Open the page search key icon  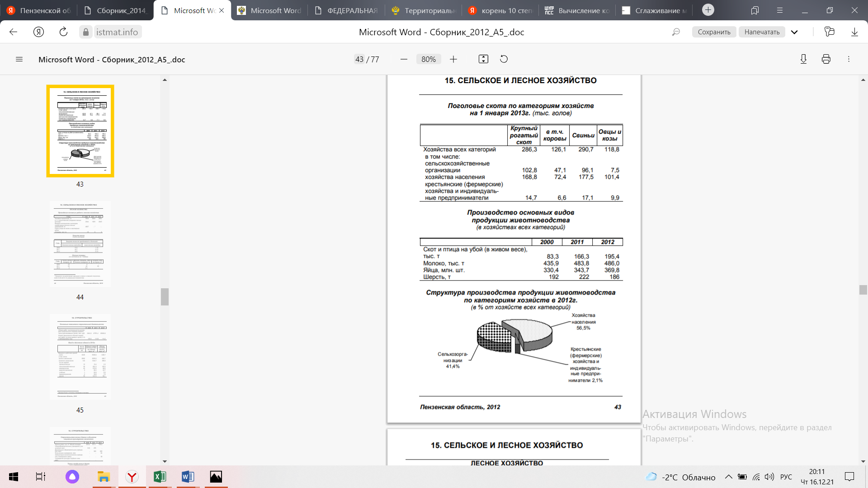pyautogui.click(x=676, y=32)
